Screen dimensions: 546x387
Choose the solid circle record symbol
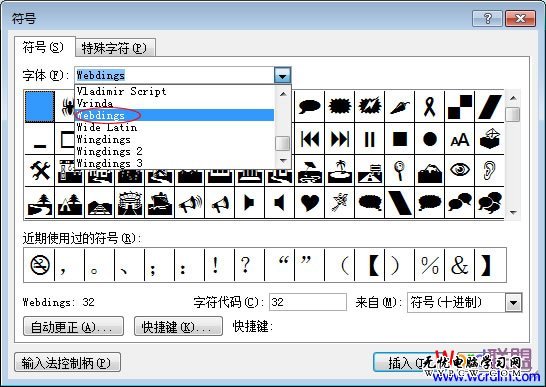[x=430, y=139]
